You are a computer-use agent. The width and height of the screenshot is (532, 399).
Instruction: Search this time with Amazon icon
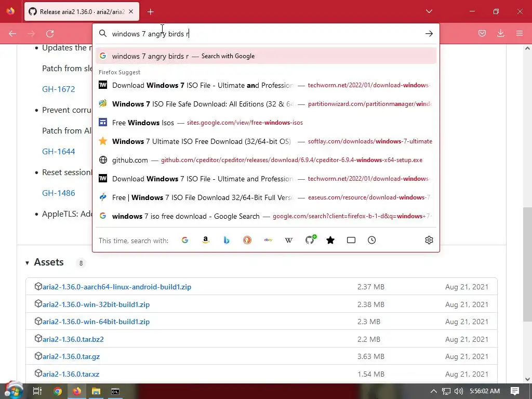tap(206, 240)
